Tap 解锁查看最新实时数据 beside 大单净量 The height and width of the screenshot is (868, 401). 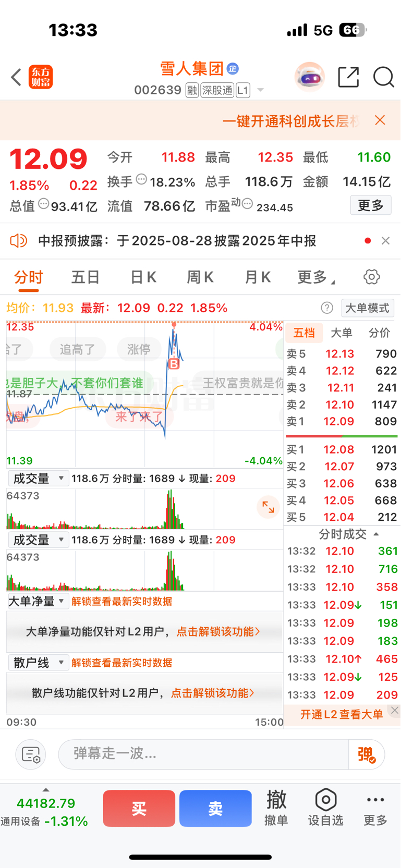click(x=122, y=602)
